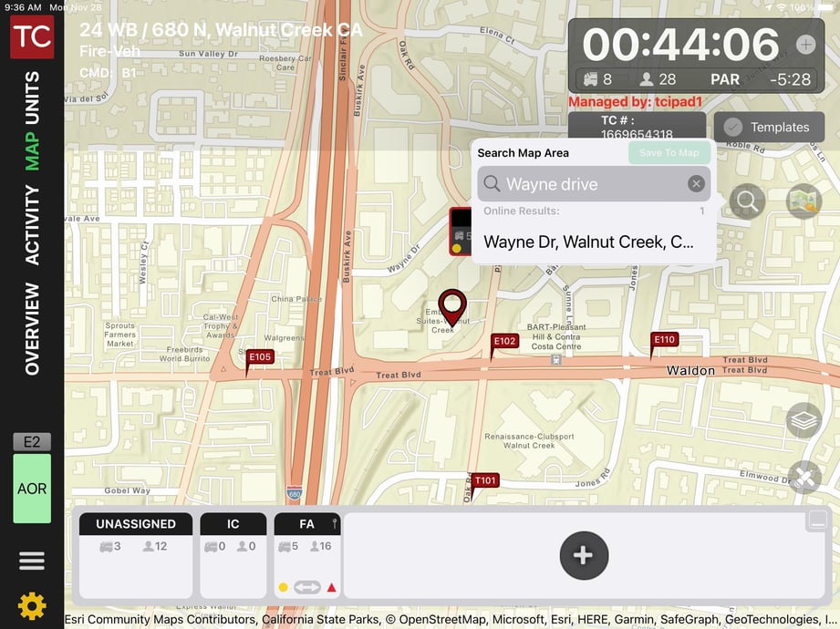
Task: Toggle the green AOR button
Action: coord(32,489)
